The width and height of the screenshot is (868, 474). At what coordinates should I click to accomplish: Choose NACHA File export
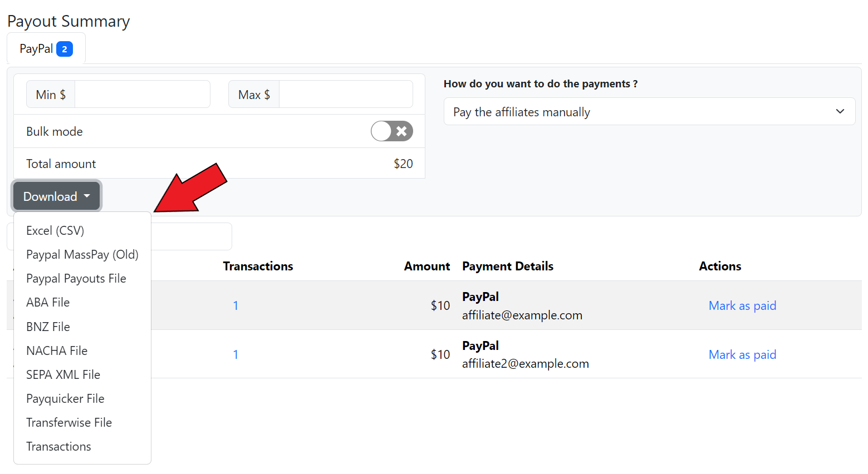coord(57,350)
